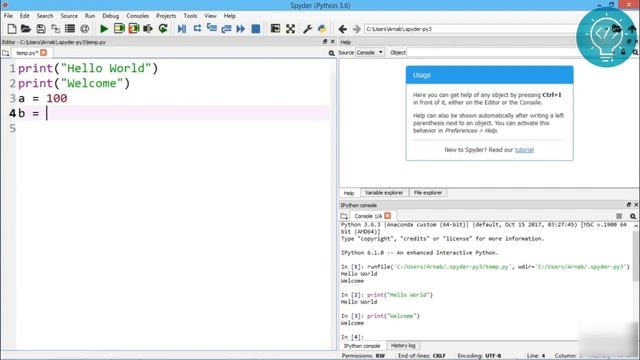
Task: Click the debugger step icon
Action: pyautogui.click(x=197, y=29)
